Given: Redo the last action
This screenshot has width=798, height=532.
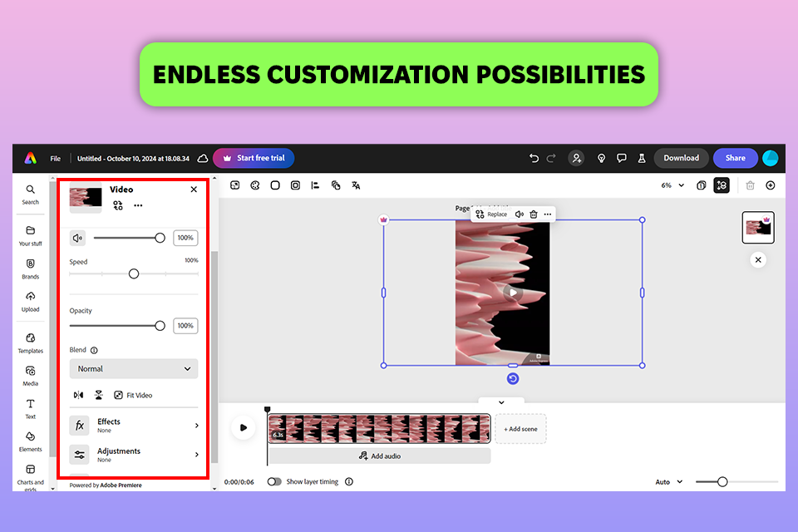Looking at the screenshot, I should [551, 158].
